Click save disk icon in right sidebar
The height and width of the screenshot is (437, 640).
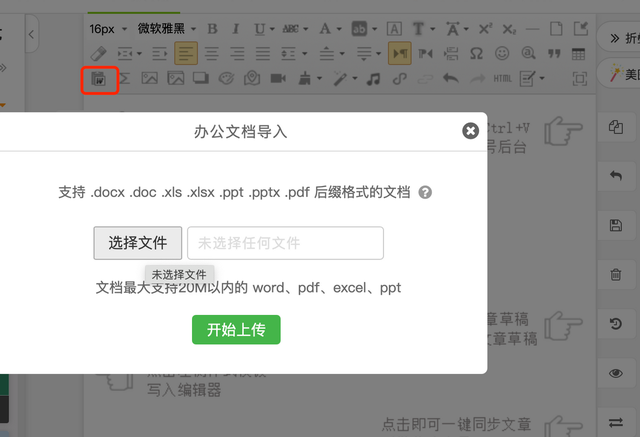coord(616,225)
